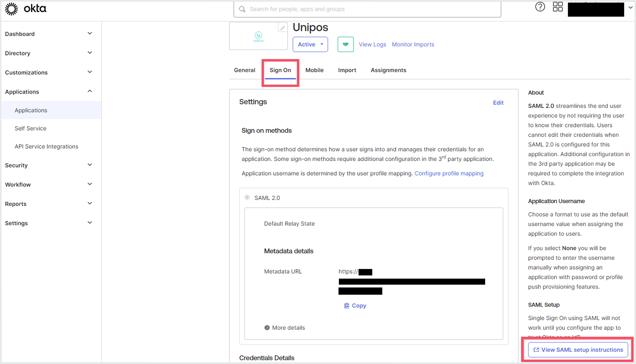This screenshot has width=636, height=364.
Task: Click the Application Username heading
Action: point(556,201)
